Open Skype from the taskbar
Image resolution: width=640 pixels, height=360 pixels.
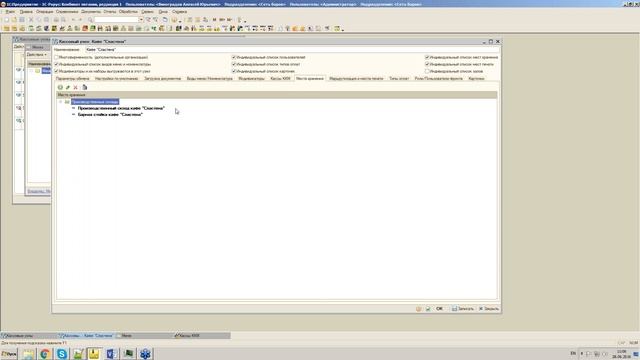tap(62, 353)
